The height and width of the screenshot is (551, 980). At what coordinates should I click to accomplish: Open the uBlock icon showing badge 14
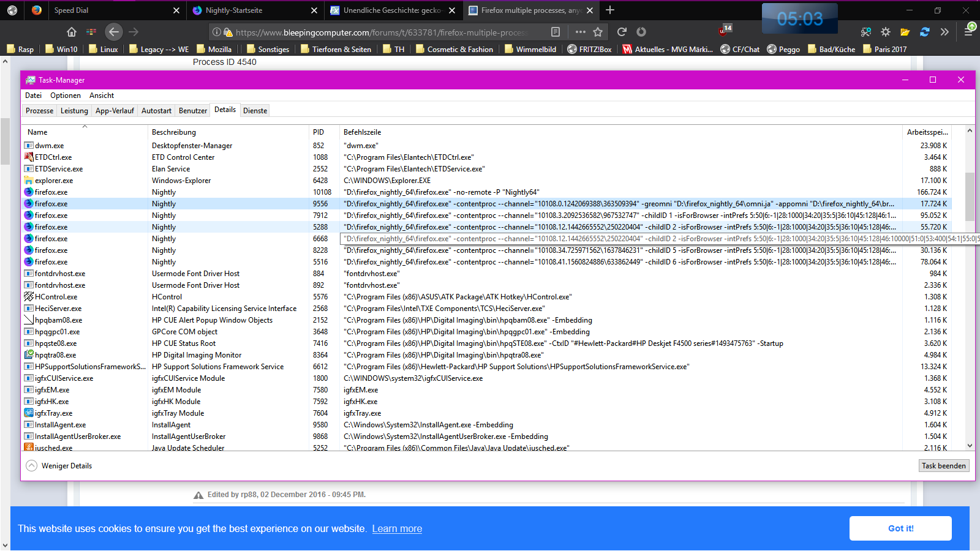pos(724,31)
